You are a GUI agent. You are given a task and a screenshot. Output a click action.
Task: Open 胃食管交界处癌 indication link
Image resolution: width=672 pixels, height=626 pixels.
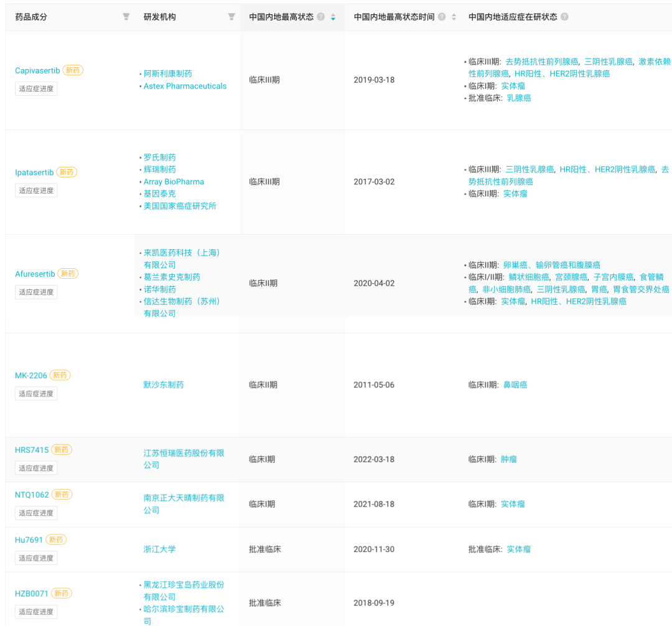coord(641,289)
